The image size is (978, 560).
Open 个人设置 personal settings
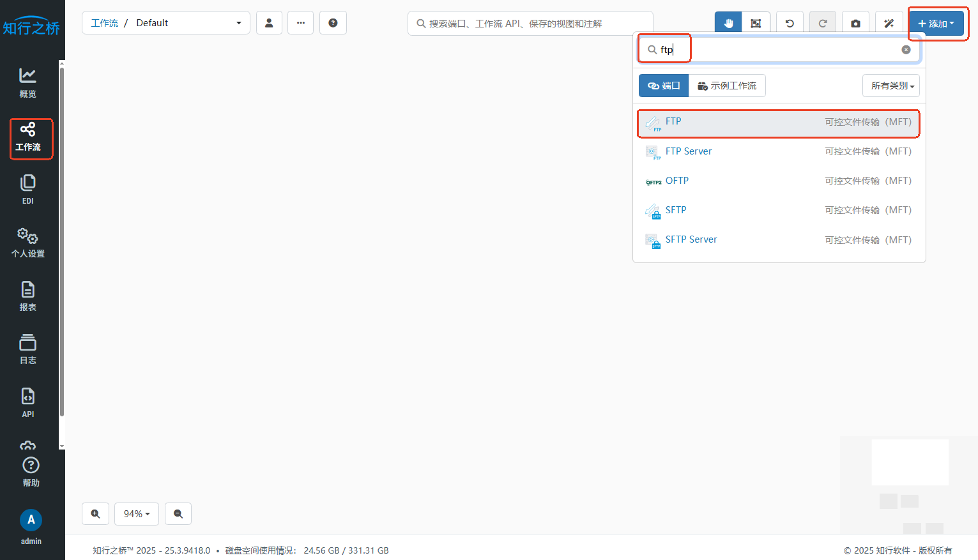click(27, 243)
